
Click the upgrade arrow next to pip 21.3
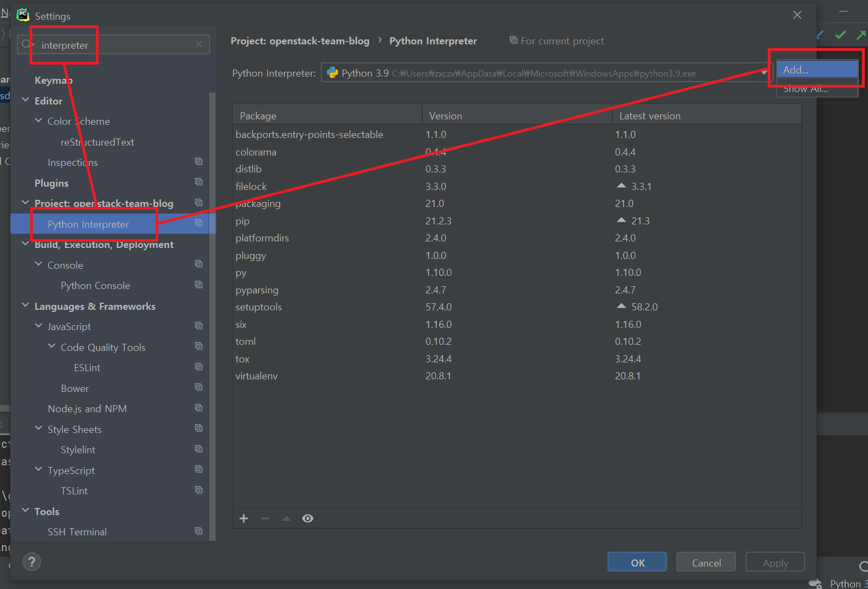click(x=621, y=220)
